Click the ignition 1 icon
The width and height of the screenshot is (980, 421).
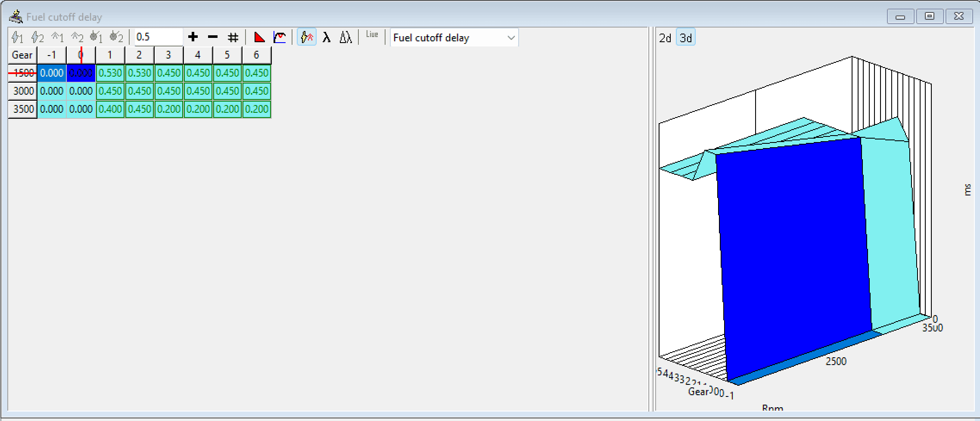coord(57,37)
